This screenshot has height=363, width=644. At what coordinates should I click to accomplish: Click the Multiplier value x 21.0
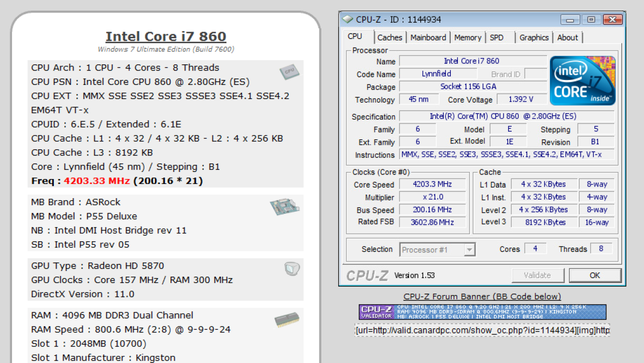432,197
